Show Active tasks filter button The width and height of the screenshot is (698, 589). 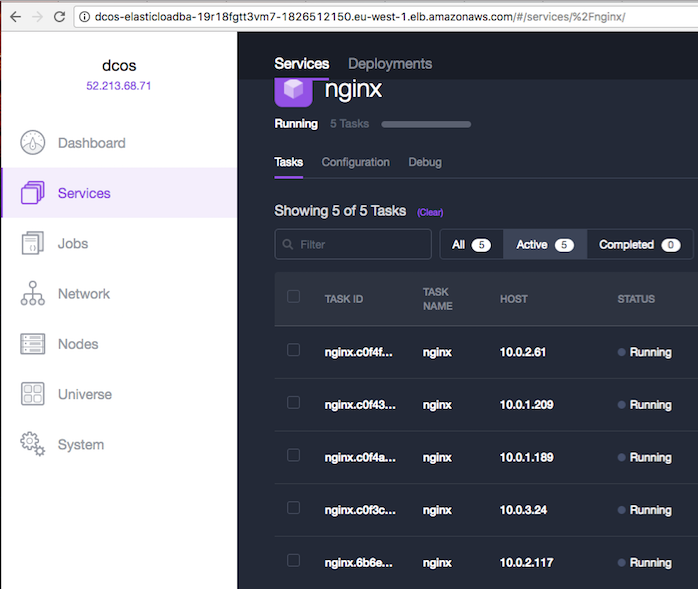[545, 244]
